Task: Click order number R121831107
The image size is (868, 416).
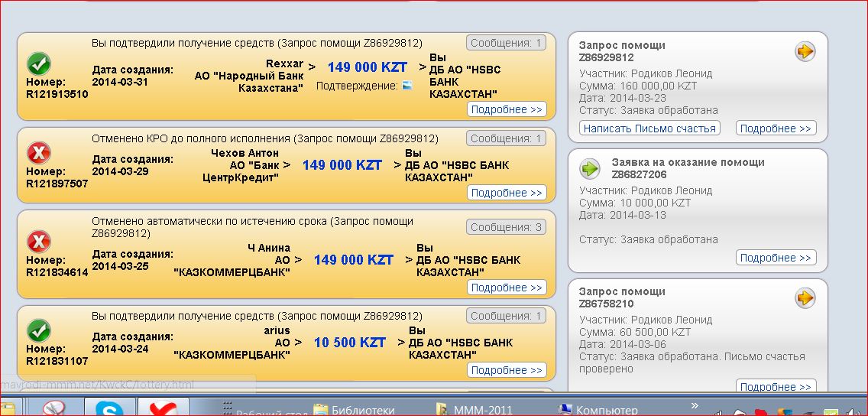Action: click(x=57, y=361)
